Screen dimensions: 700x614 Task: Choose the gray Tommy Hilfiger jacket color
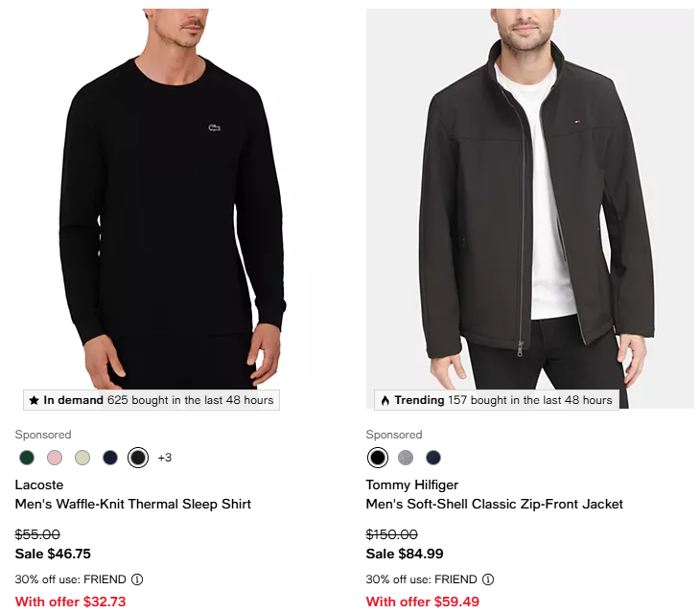(406, 458)
